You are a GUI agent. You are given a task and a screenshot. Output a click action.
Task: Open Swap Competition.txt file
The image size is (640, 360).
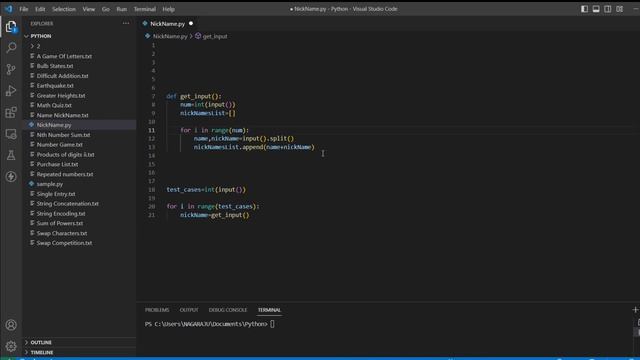coord(64,243)
